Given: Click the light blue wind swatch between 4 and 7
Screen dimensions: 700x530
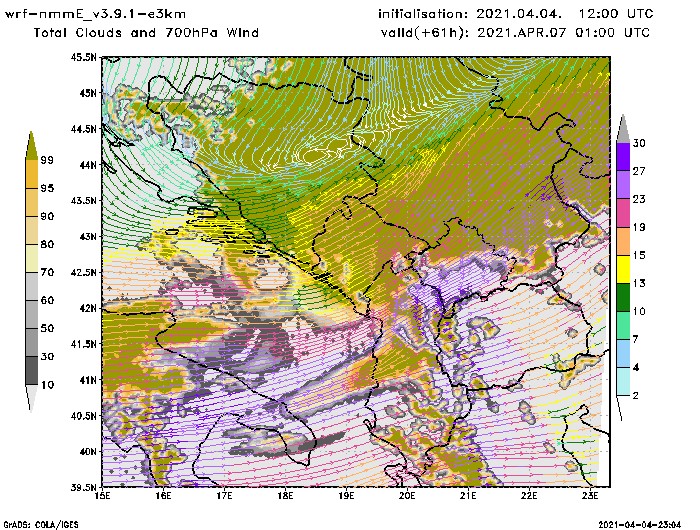Looking at the screenshot, I should [623, 353].
